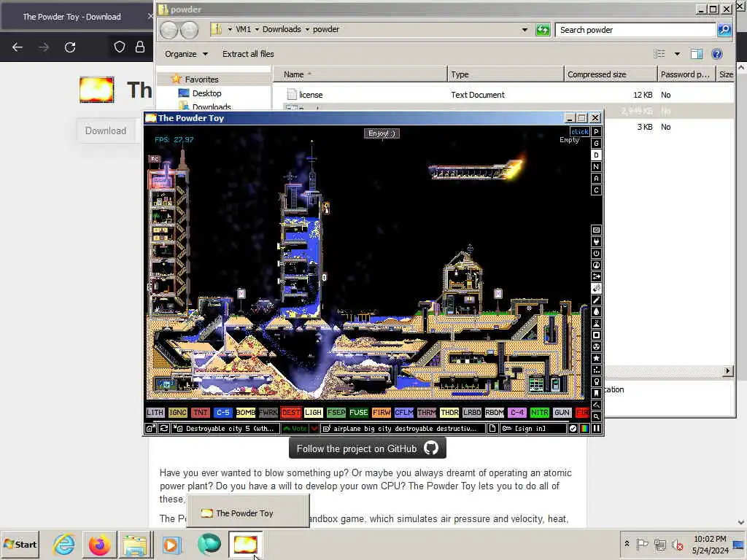
Task: Expand the breadcrumb arrow before VM1
Action: point(230,29)
